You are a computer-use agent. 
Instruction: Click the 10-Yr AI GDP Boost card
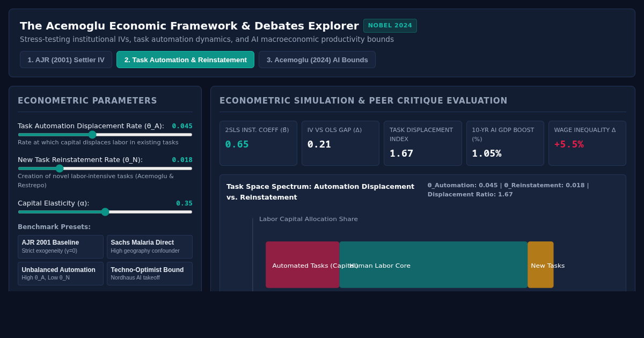click(505, 143)
